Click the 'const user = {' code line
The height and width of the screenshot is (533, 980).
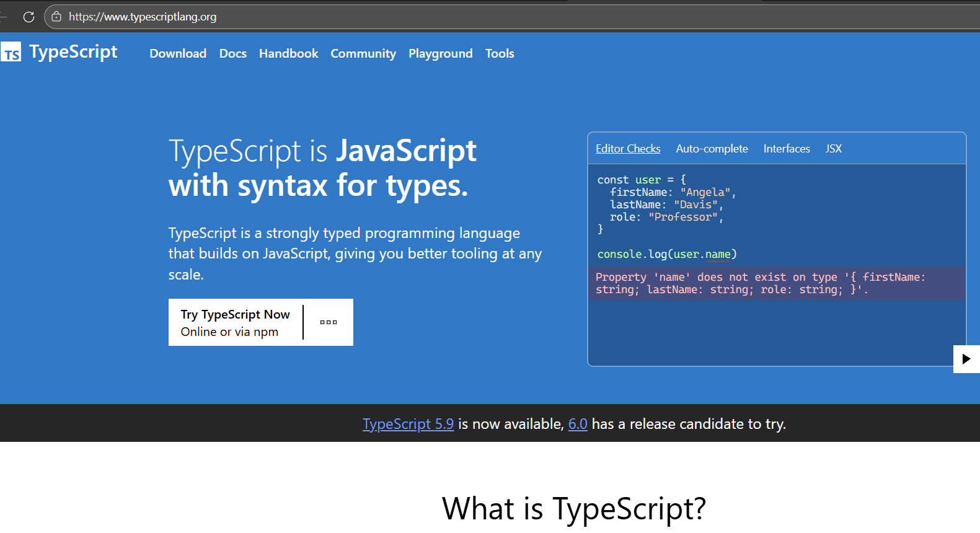(642, 180)
